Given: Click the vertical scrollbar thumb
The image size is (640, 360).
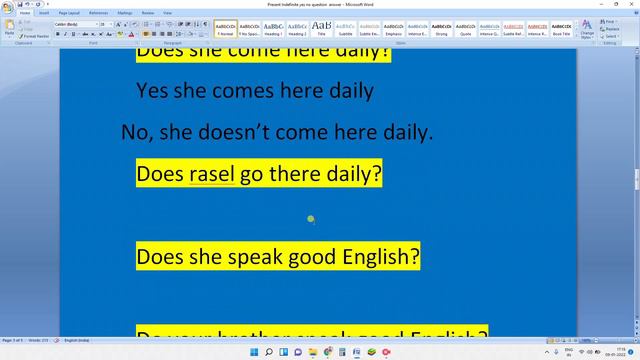Looking at the screenshot, I should tap(636, 180).
